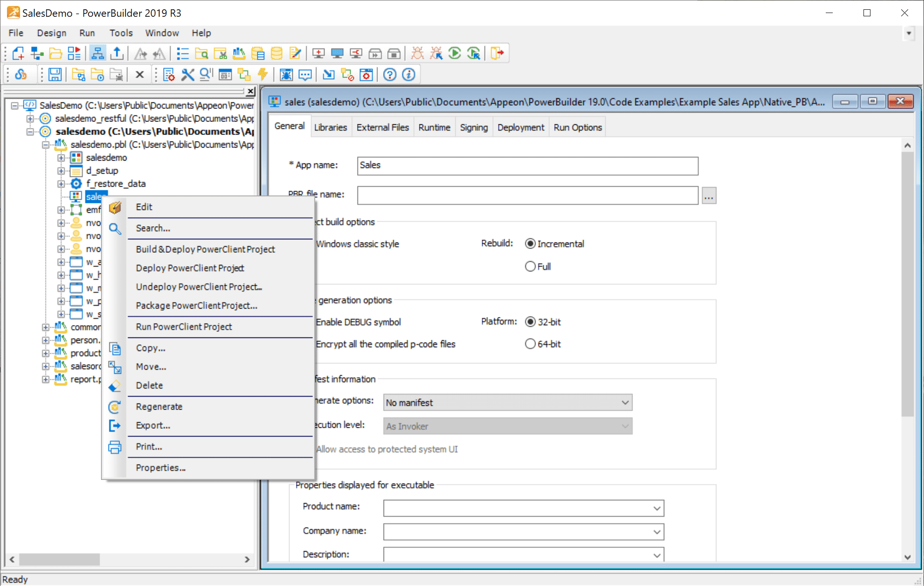This screenshot has width=924, height=586.
Task: Open the Library painter icon
Action: [x=239, y=54]
